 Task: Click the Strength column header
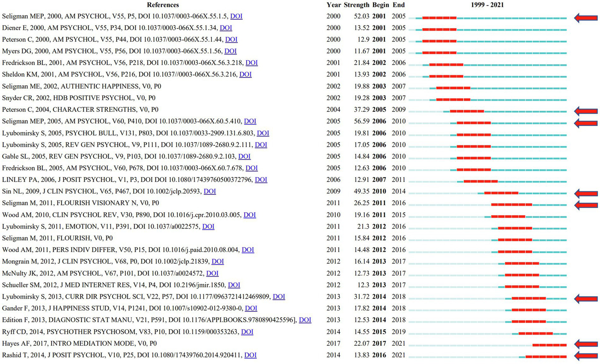tap(356, 5)
